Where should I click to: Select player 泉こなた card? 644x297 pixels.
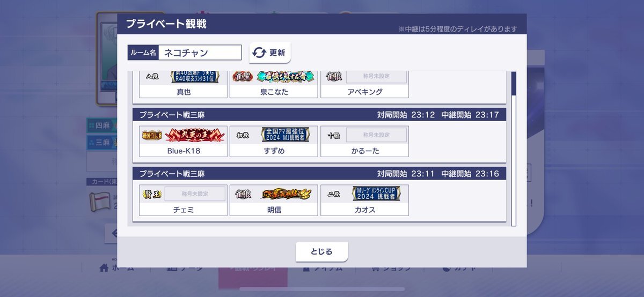click(x=274, y=85)
